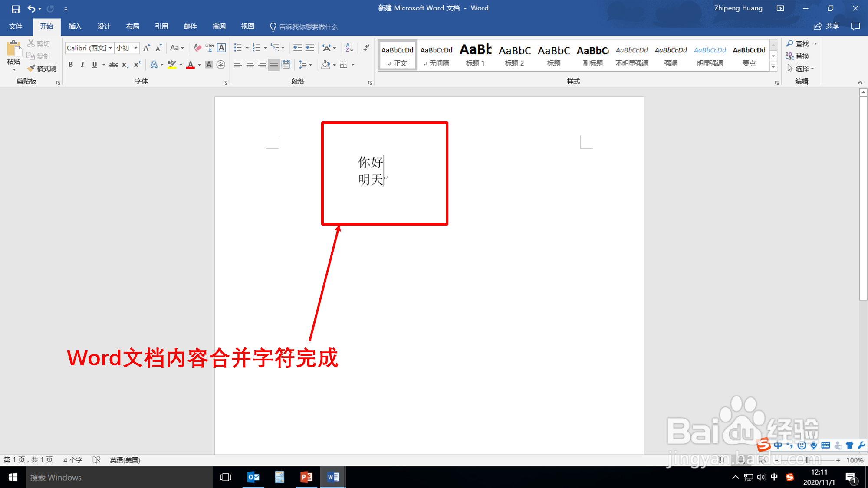Toggle italic formatting
Viewport: 868px width, 488px height.
tap(82, 65)
